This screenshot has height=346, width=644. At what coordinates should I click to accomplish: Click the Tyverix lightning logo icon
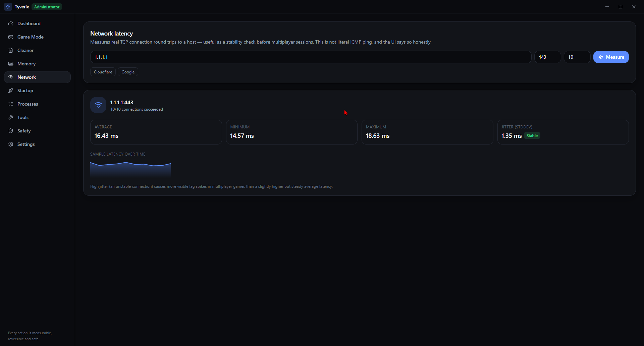8,7
